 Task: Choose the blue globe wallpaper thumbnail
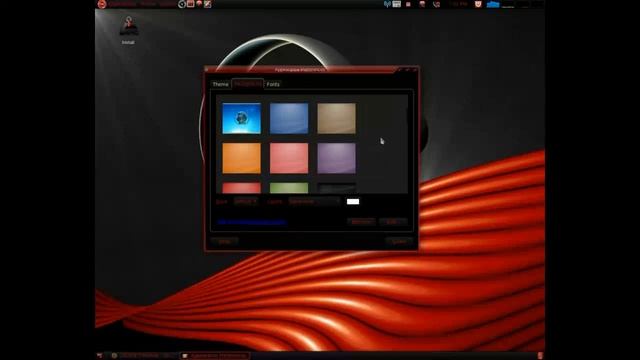pyautogui.click(x=242, y=118)
